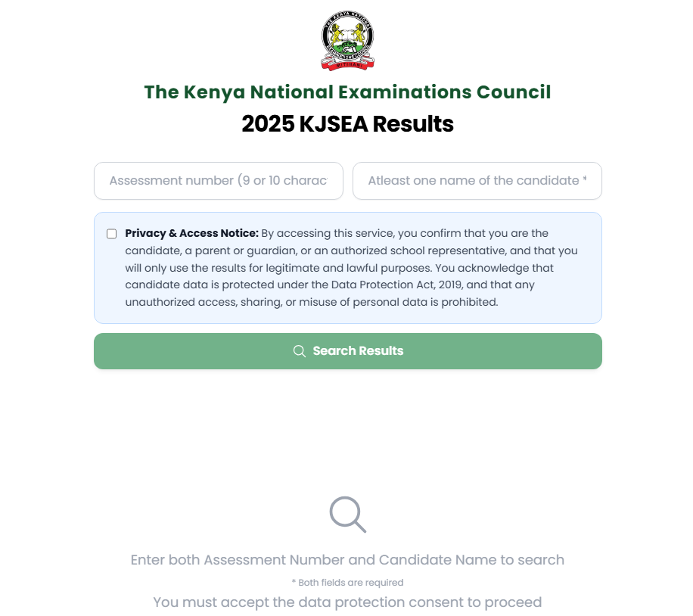Click the "* Both fields are required" note
693x616 pixels.
(x=347, y=583)
